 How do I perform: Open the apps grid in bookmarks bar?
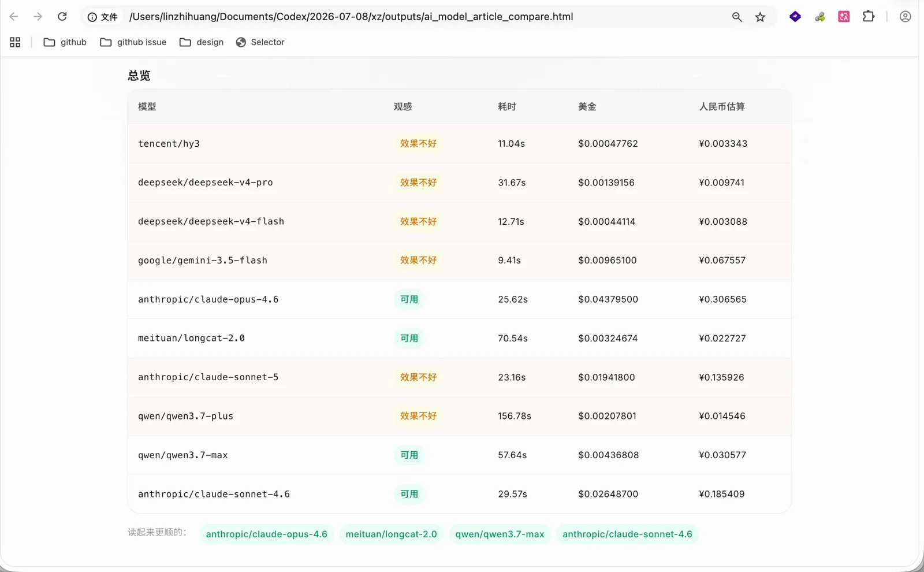tap(15, 42)
